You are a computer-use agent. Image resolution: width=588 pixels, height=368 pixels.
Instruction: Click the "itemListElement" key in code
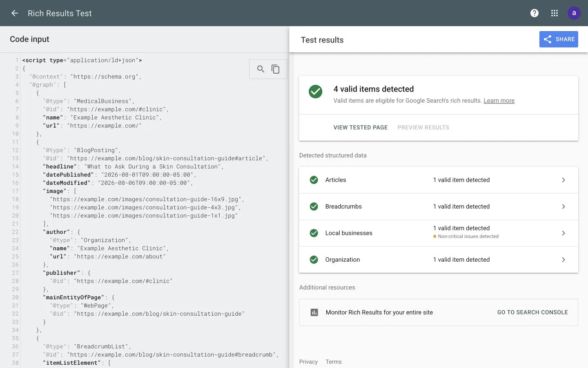(72, 363)
